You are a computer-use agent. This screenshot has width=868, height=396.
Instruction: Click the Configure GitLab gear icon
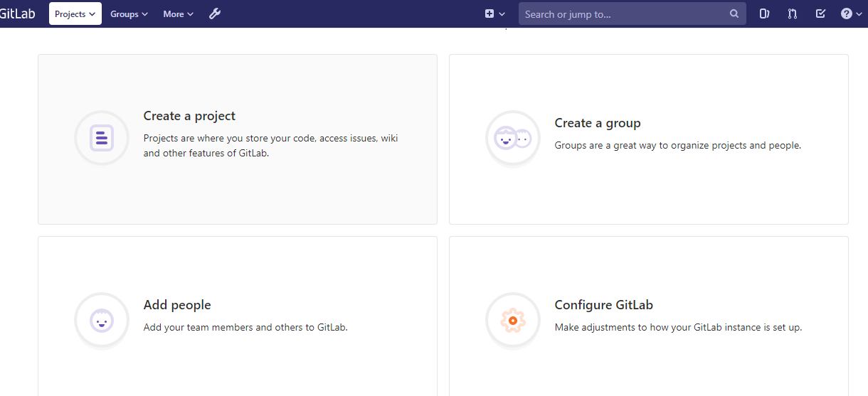pos(513,320)
